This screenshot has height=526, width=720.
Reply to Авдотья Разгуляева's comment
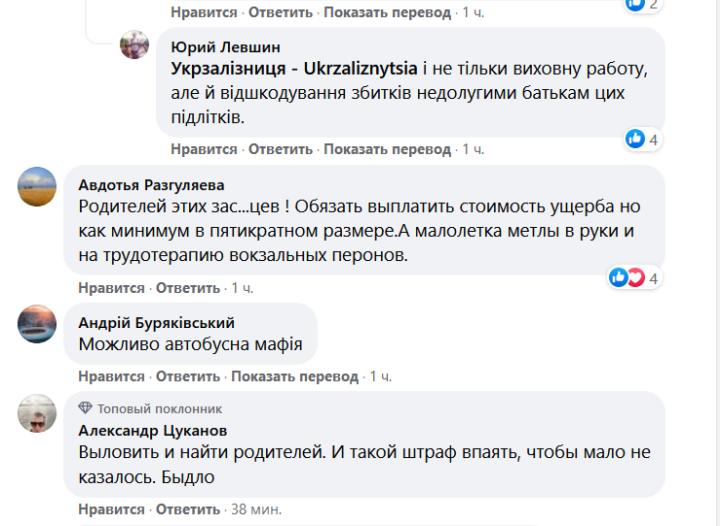pos(188,287)
